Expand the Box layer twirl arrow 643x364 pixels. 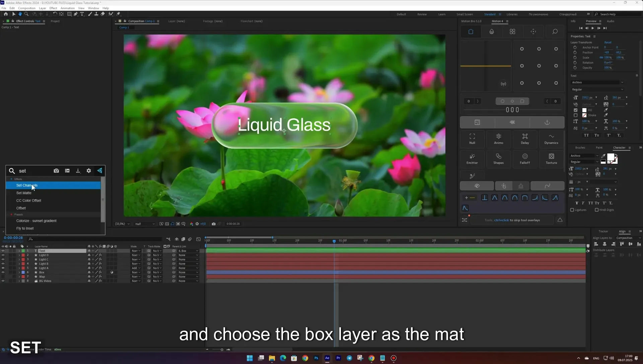pyautogui.click(x=19, y=272)
